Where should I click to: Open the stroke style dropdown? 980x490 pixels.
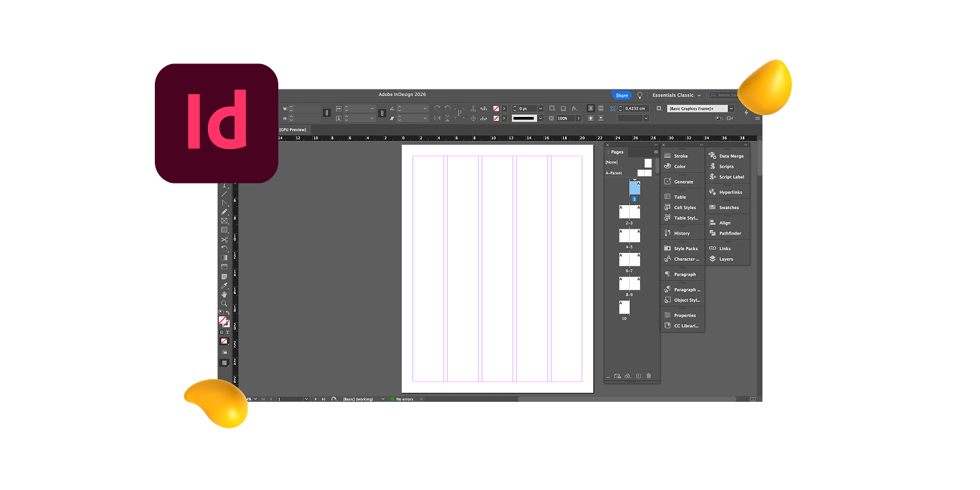[540, 118]
